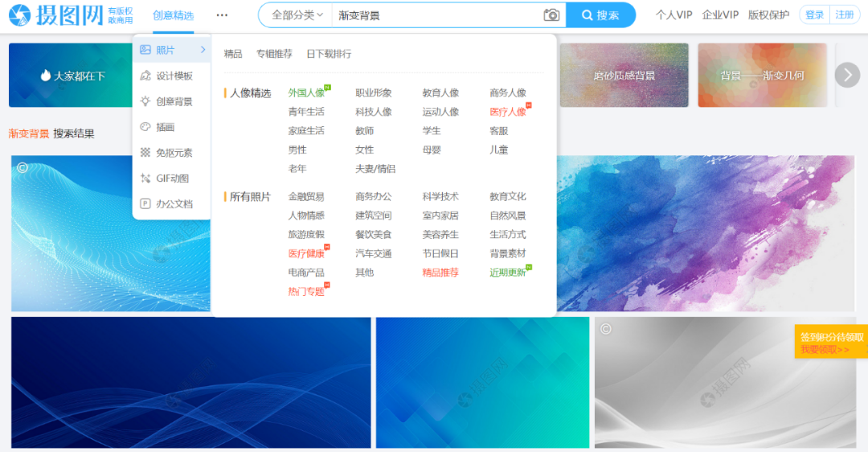Open the 热门专题 category link
Image resolution: width=868 pixels, height=452 pixels.
click(x=306, y=291)
